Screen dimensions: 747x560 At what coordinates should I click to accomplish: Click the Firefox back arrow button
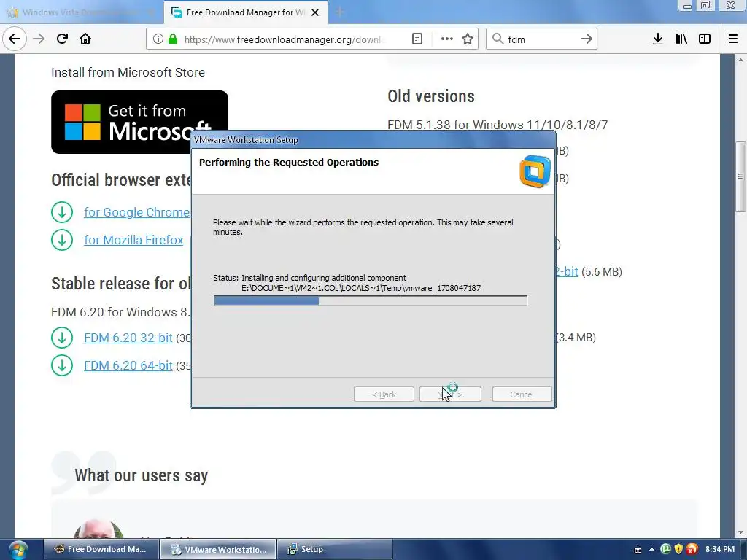pos(15,39)
